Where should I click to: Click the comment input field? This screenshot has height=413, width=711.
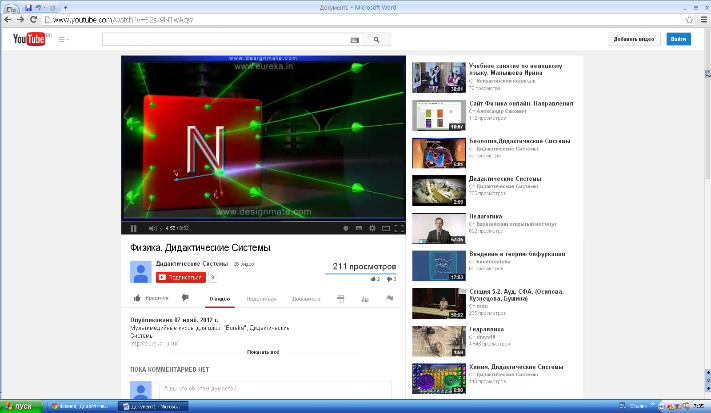pos(275,389)
